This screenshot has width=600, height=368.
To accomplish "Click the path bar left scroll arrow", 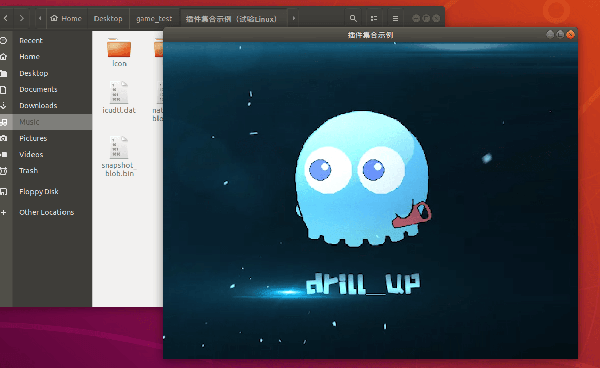I will pyautogui.click(x=40, y=18).
